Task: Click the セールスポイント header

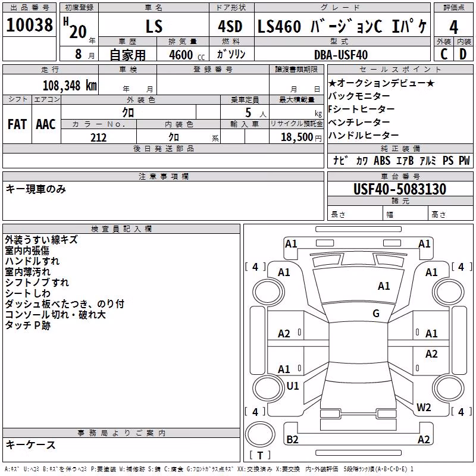Action: (400, 69)
